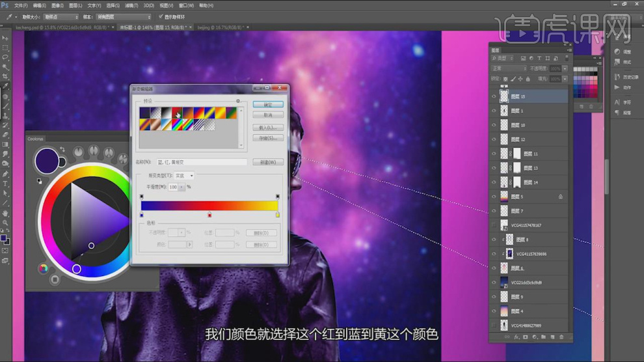Click the 新建(W) button
Screen dimensions: 644x362
(x=272, y=161)
